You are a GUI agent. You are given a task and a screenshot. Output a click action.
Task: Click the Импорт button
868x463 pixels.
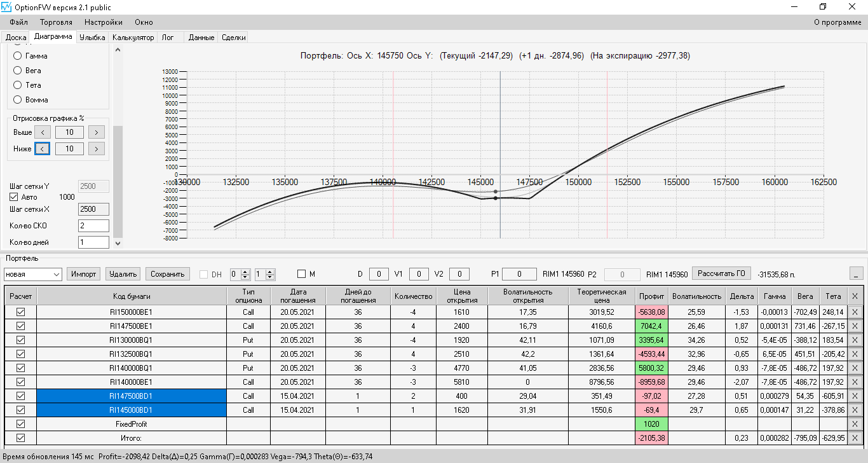tap(84, 274)
